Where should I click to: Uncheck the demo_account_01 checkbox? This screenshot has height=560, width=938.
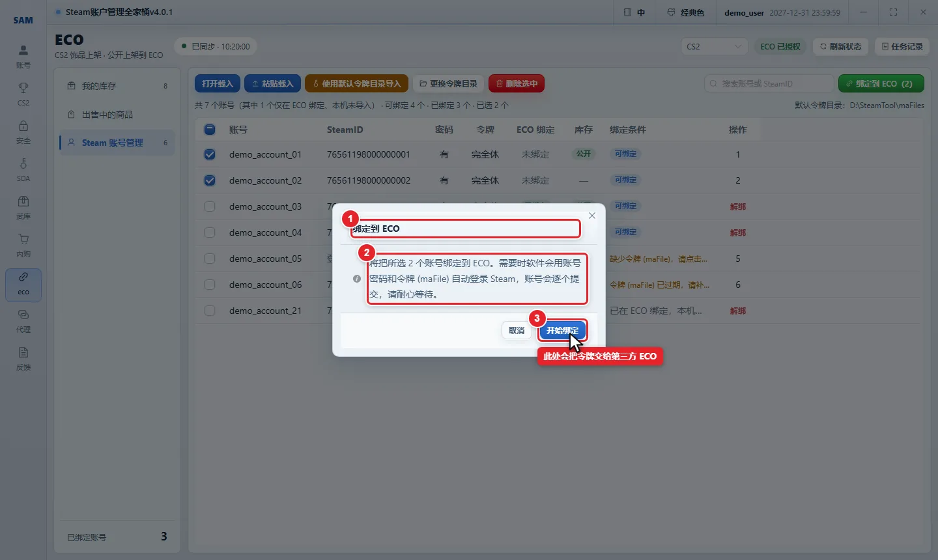tap(210, 154)
